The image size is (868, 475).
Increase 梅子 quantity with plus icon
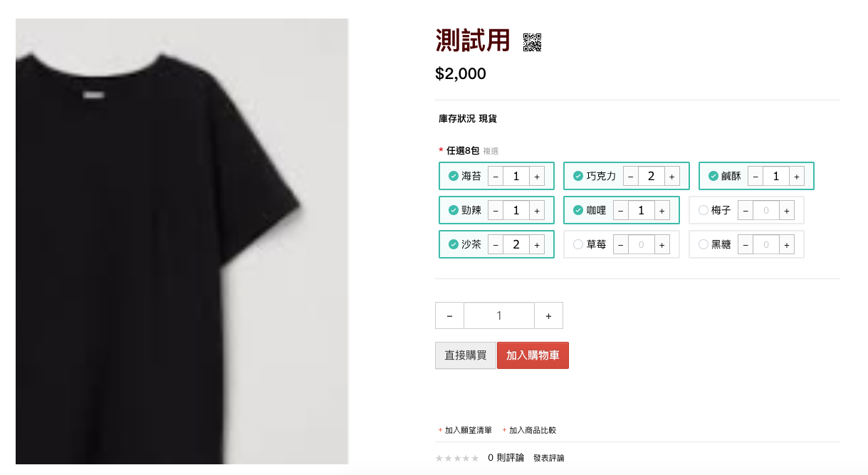tap(786, 210)
